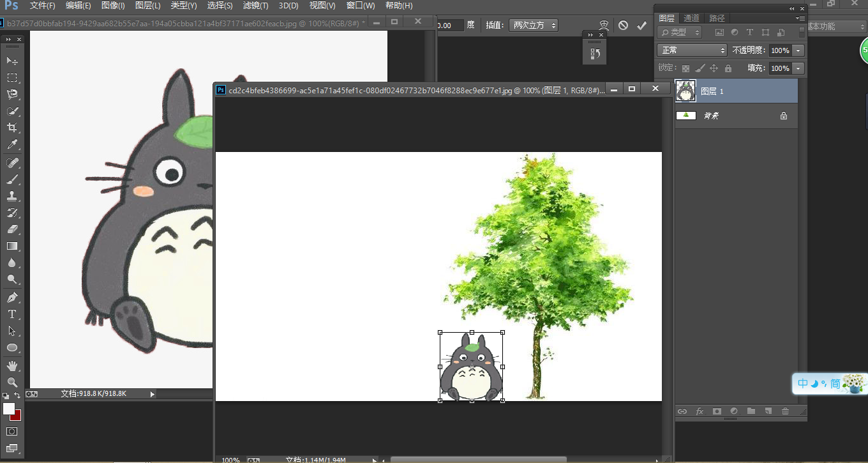This screenshot has height=463, width=868.
Task: Open the 填充 fill slider arrow
Action: pyautogui.click(x=798, y=68)
